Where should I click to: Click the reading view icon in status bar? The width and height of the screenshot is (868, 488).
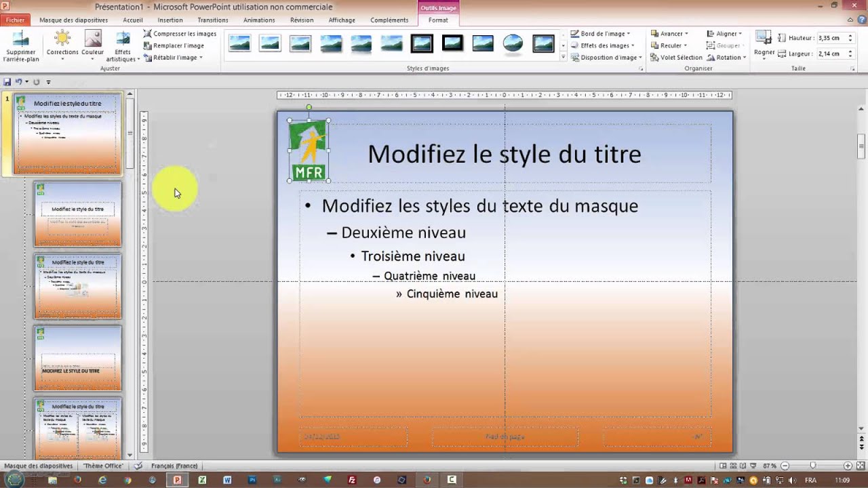[x=744, y=466]
